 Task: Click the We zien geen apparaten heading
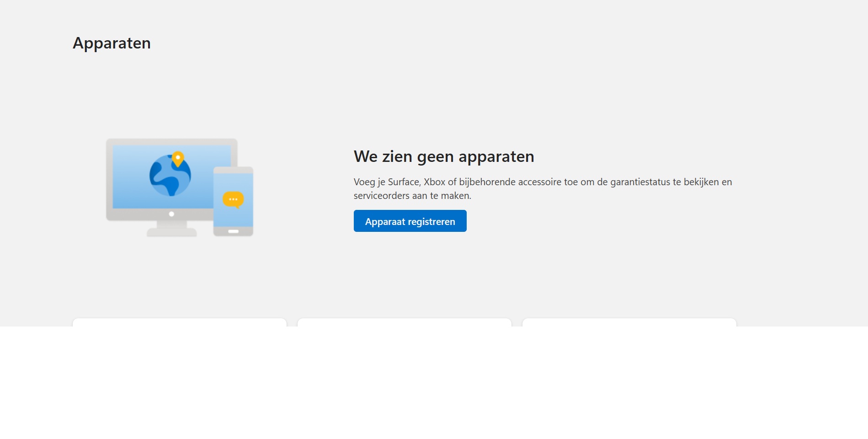(443, 156)
